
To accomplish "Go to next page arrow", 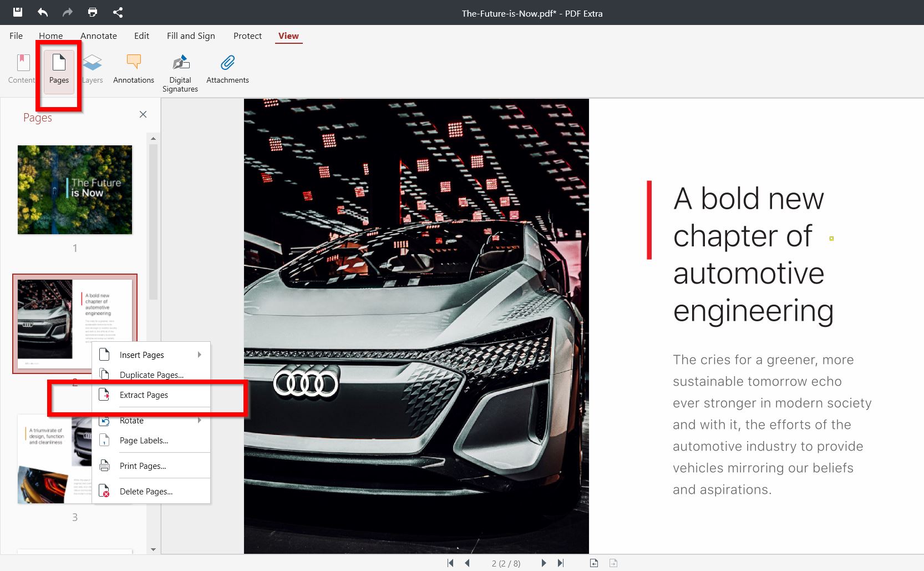I will click(x=544, y=563).
